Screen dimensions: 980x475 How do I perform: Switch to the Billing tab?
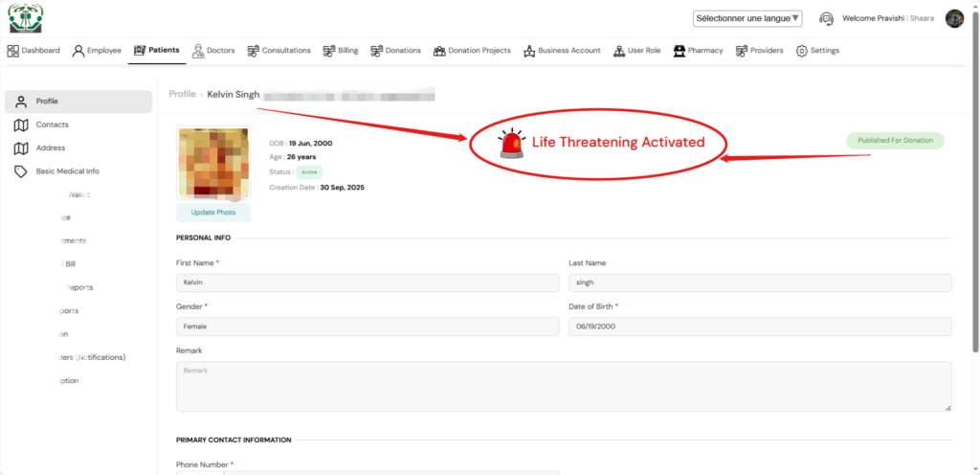(341, 51)
